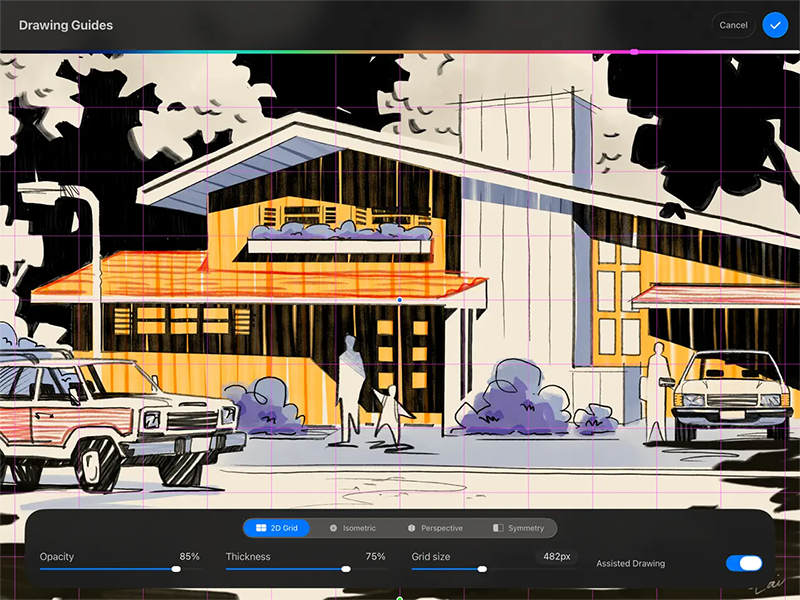Image resolution: width=800 pixels, height=600 pixels.
Task: Cancel the Drawing Guides changes
Action: 733,25
